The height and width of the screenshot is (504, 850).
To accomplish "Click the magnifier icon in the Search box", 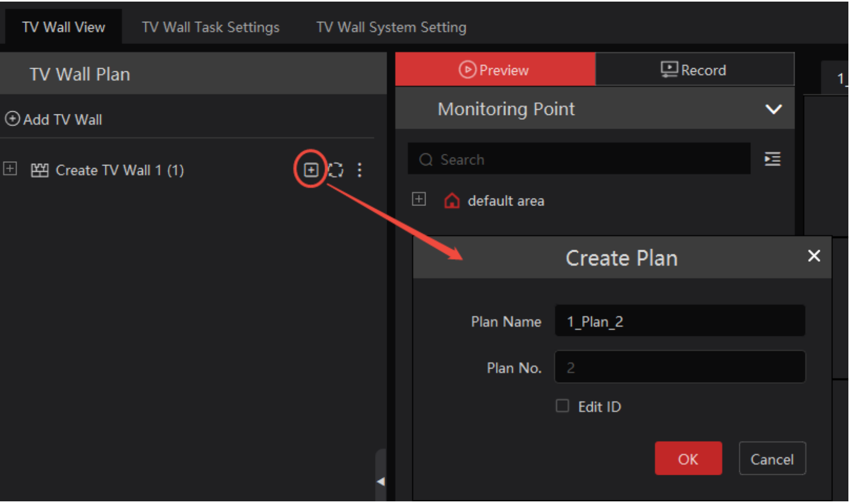I will [426, 160].
